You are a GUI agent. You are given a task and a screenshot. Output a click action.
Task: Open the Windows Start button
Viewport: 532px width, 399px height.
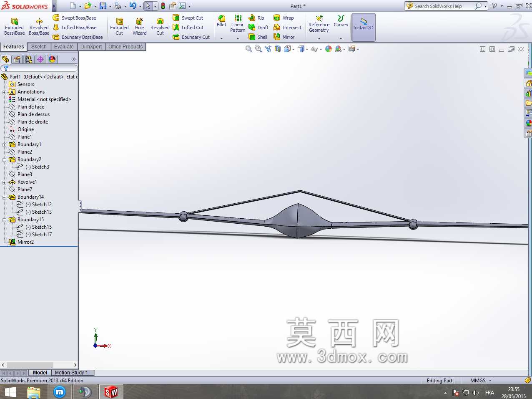coord(10,392)
